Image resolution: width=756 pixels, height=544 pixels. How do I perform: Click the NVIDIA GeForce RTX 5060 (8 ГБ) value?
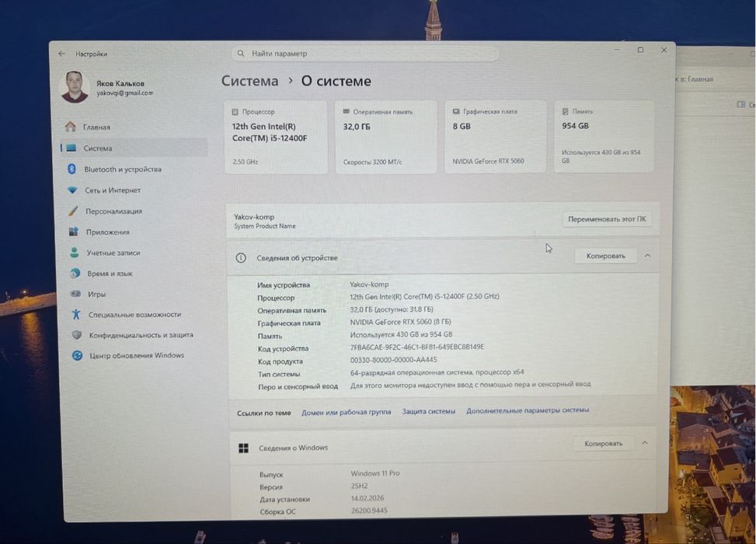401,322
